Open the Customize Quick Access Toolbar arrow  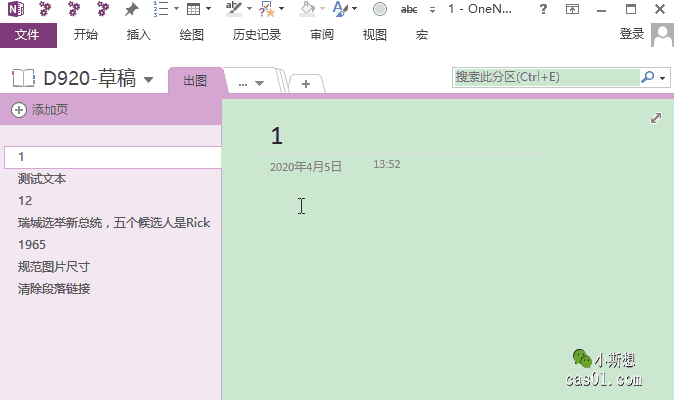[x=432, y=9]
